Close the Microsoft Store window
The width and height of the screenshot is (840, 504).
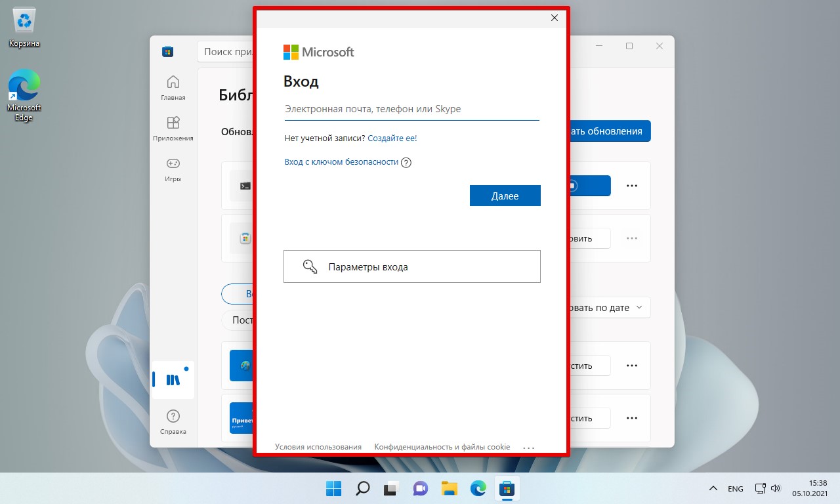660,46
